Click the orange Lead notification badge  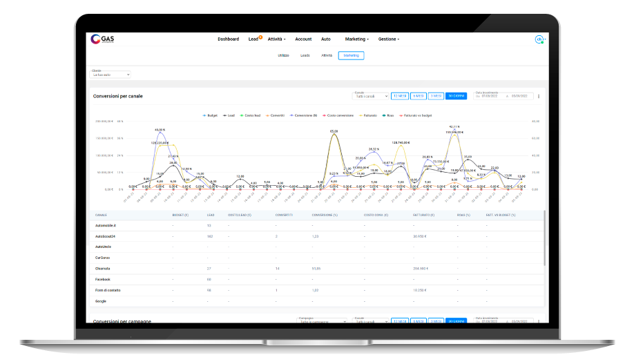click(260, 37)
